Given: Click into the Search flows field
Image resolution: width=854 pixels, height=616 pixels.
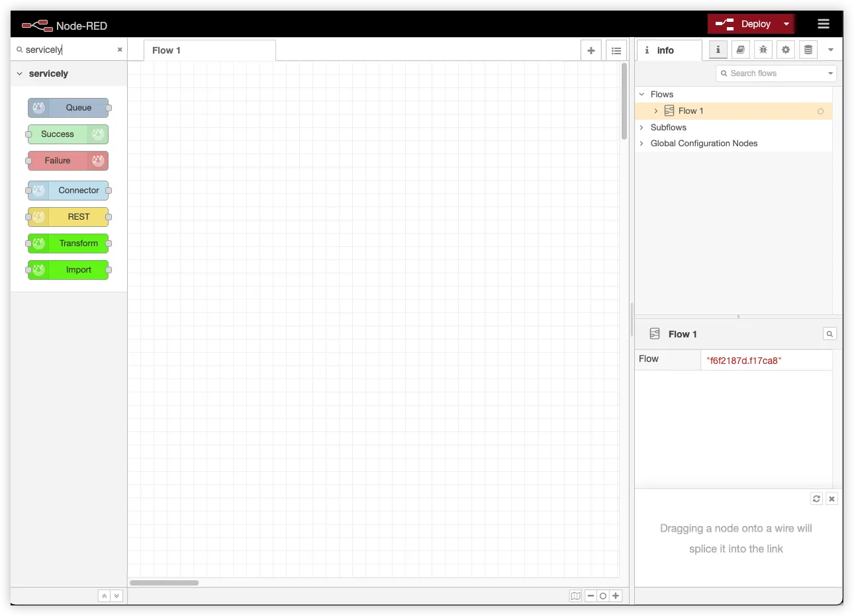Looking at the screenshot, I should click(776, 73).
